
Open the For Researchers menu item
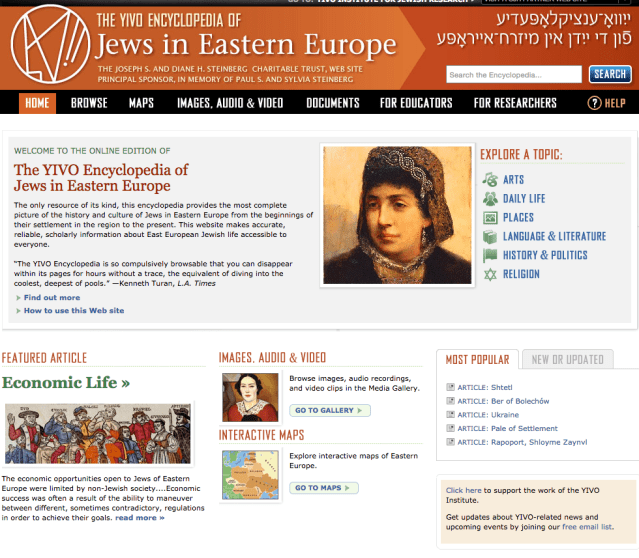click(515, 103)
